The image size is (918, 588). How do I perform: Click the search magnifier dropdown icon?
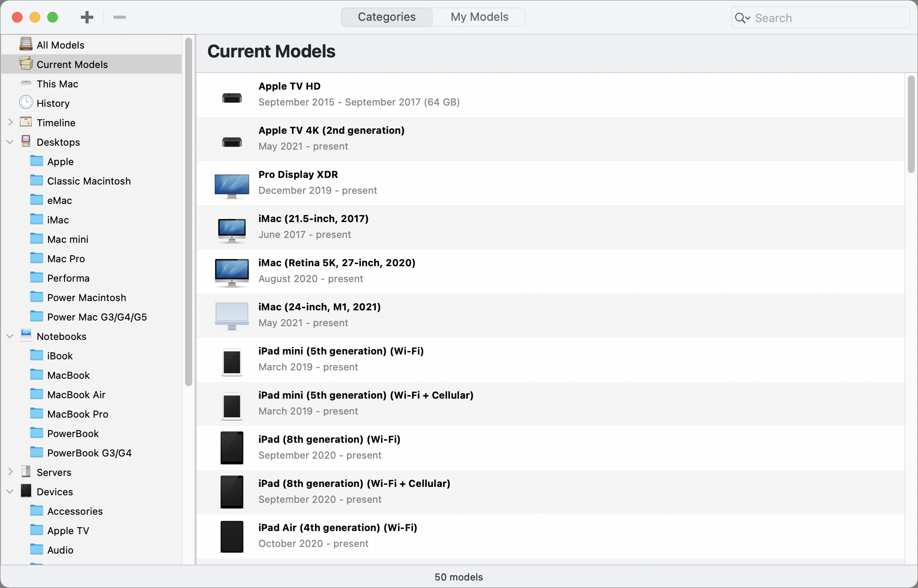(743, 18)
